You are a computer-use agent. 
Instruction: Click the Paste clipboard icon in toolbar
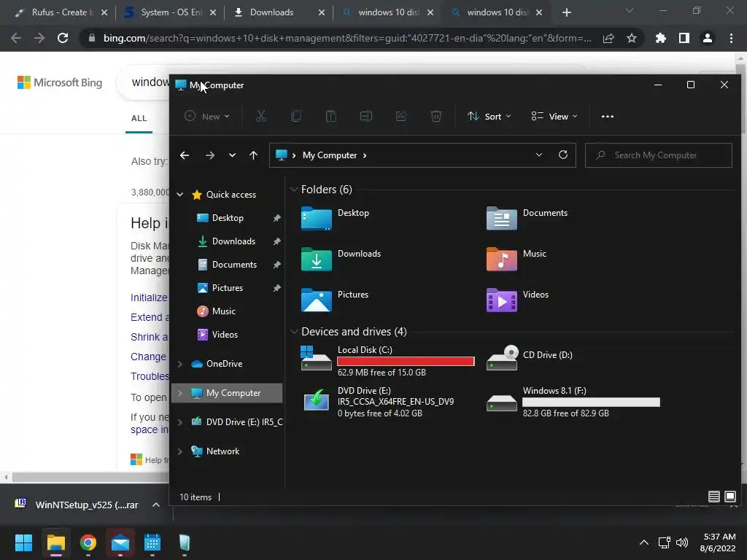pyautogui.click(x=331, y=116)
